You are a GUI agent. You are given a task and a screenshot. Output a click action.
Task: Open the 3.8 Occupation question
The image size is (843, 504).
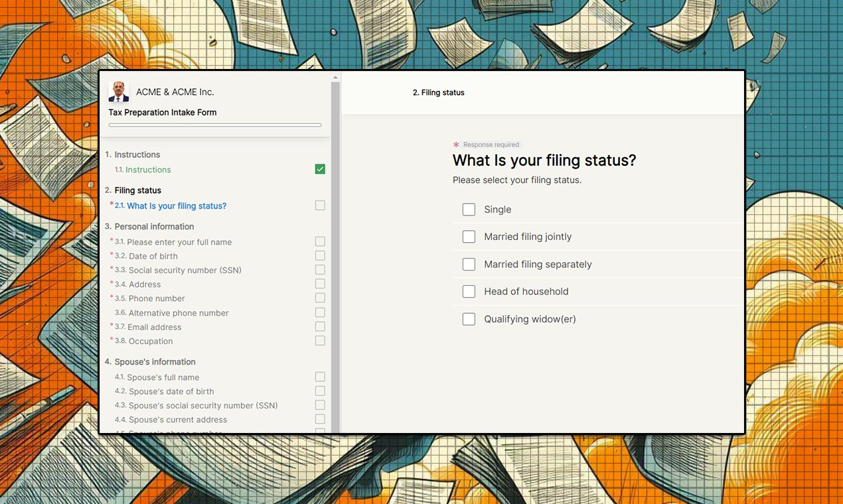click(x=143, y=341)
